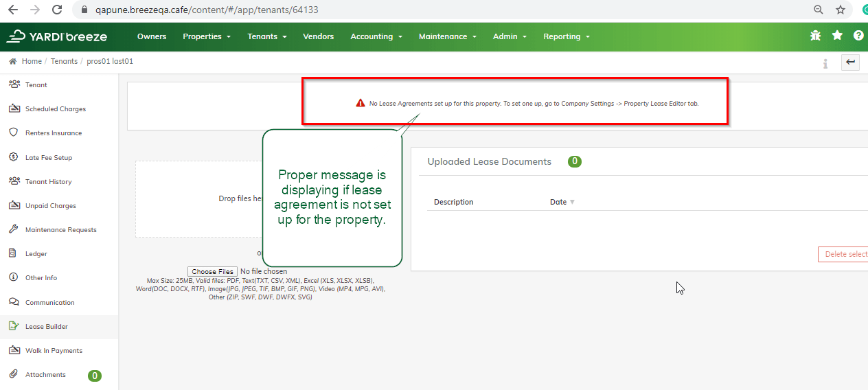Click the favorites star icon in header
Viewport: 868px width, 390px height.
click(837, 36)
